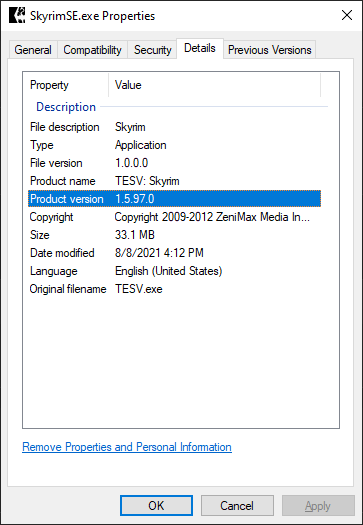Switch to the General tab

pos(33,50)
